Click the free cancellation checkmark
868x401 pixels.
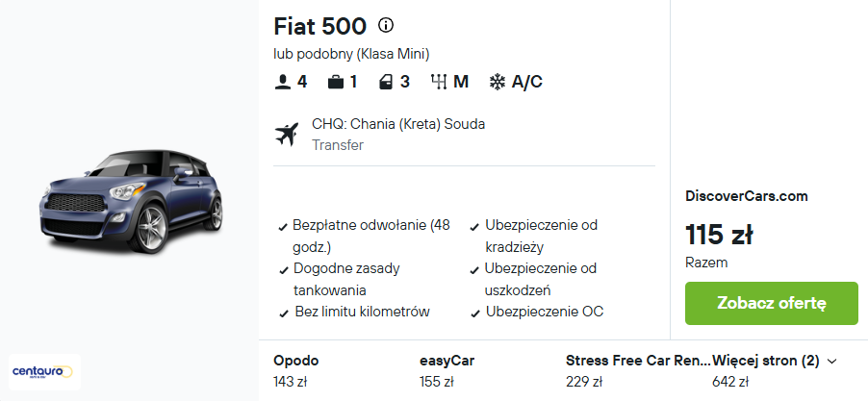pyautogui.click(x=283, y=227)
